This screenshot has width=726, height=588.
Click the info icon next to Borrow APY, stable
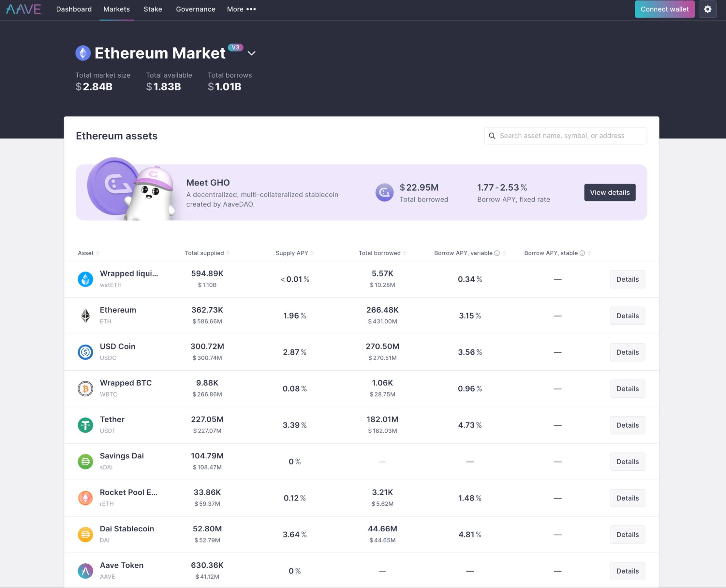coord(582,253)
